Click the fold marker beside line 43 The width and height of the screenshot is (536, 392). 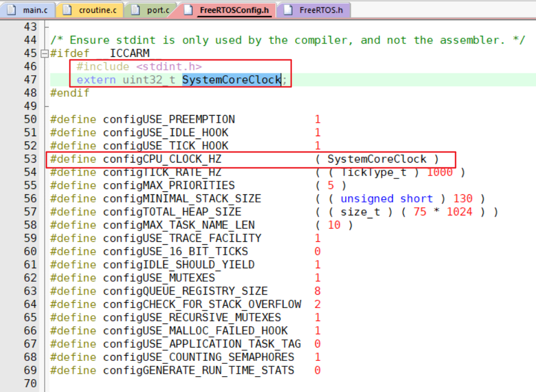click(45, 26)
